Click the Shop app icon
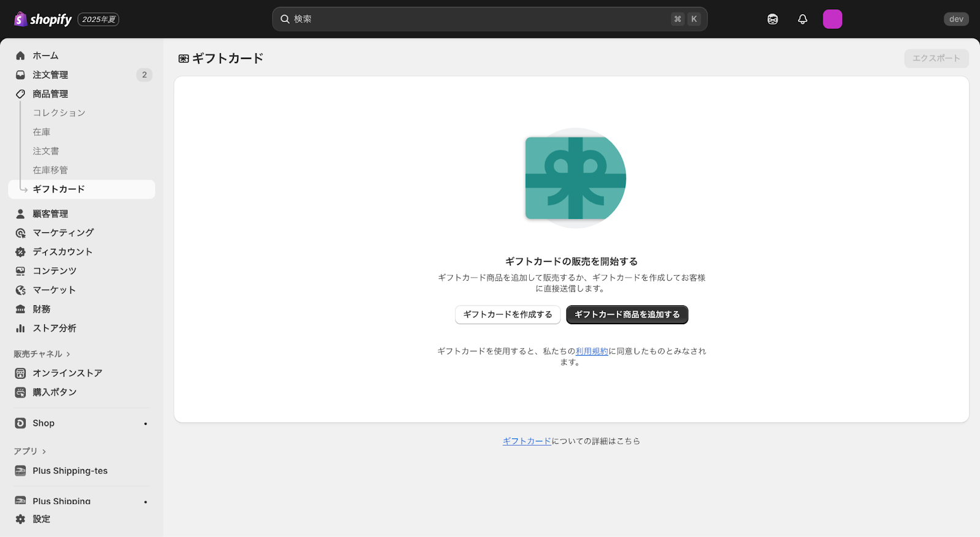This screenshot has width=980, height=537. point(20,423)
